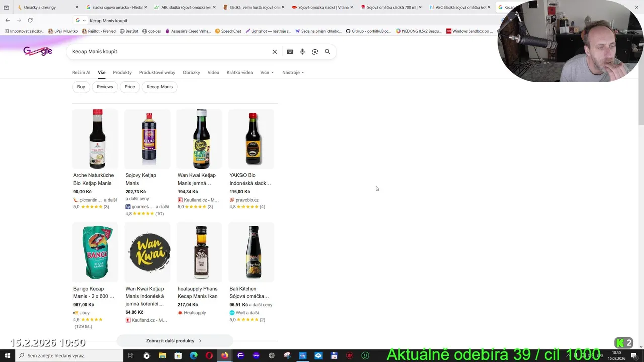Reload the current page
The width and height of the screenshot is (644, 362).
pos(30,20)
